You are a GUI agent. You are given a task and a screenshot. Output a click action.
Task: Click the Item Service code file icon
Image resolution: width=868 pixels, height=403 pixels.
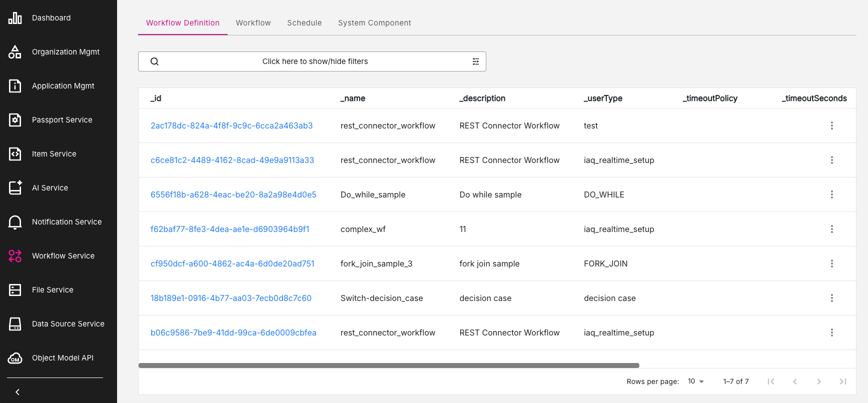[x=15, y=154]
